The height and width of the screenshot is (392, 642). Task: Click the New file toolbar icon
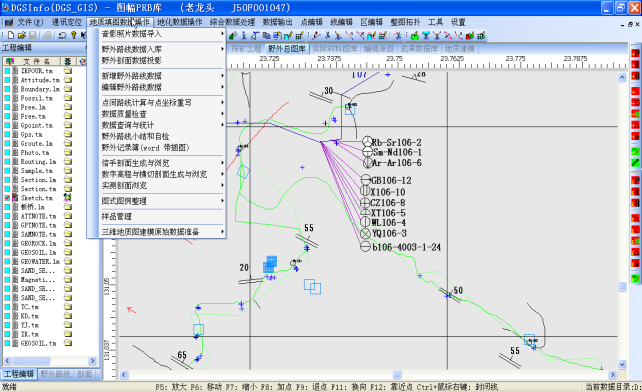click(x=11, y=36)
